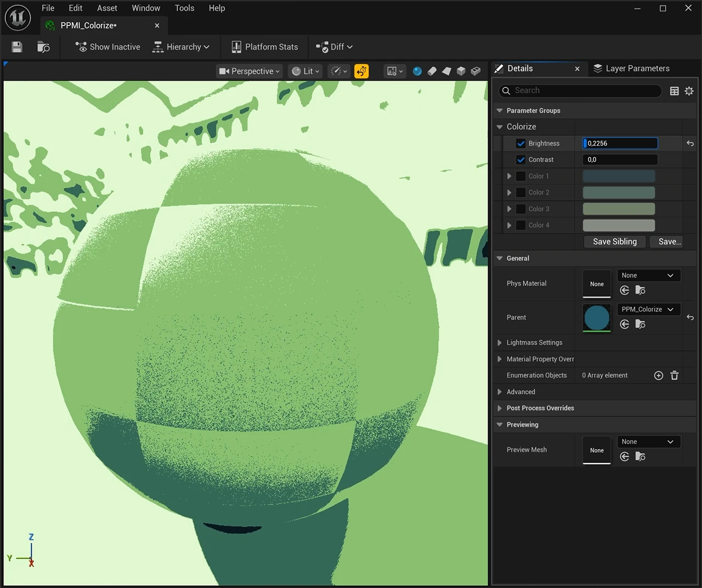Set preview mesh to cube

coord(461,71)
